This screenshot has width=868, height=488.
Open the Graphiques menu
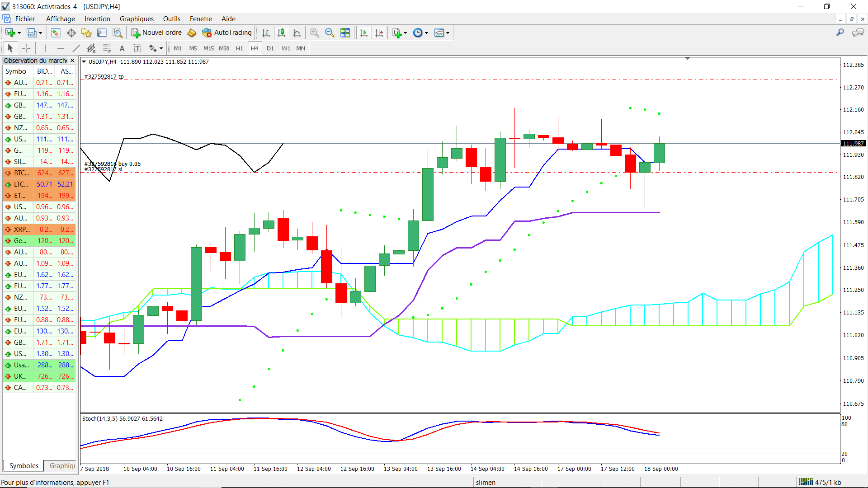click(137, 19)
